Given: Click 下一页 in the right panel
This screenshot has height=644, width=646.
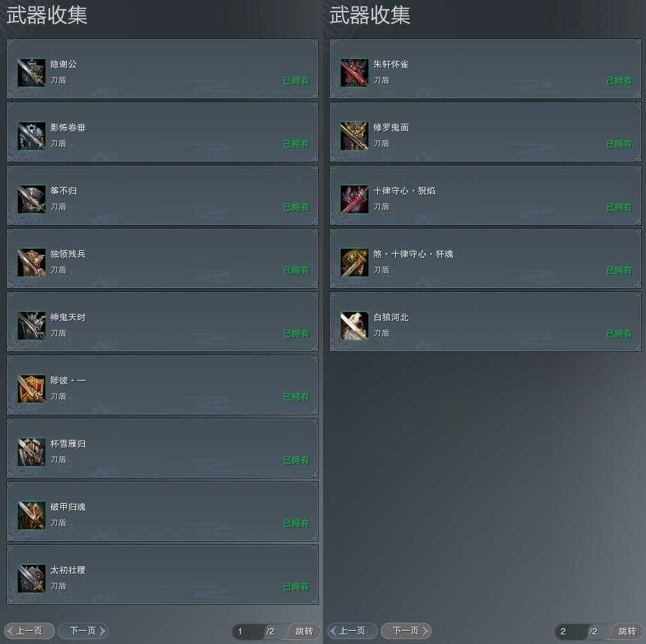Looking at the screenshot, I should pos(406,631).
